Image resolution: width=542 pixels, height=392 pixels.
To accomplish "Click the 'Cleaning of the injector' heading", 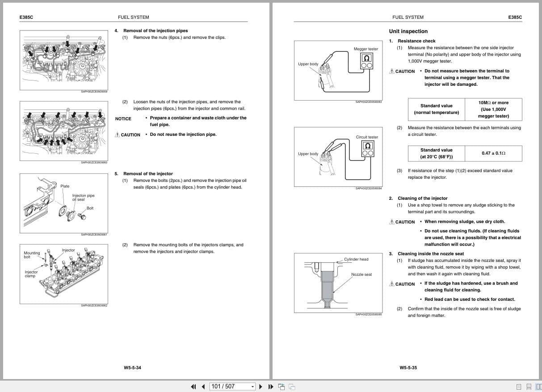I will tap(422, 198).
